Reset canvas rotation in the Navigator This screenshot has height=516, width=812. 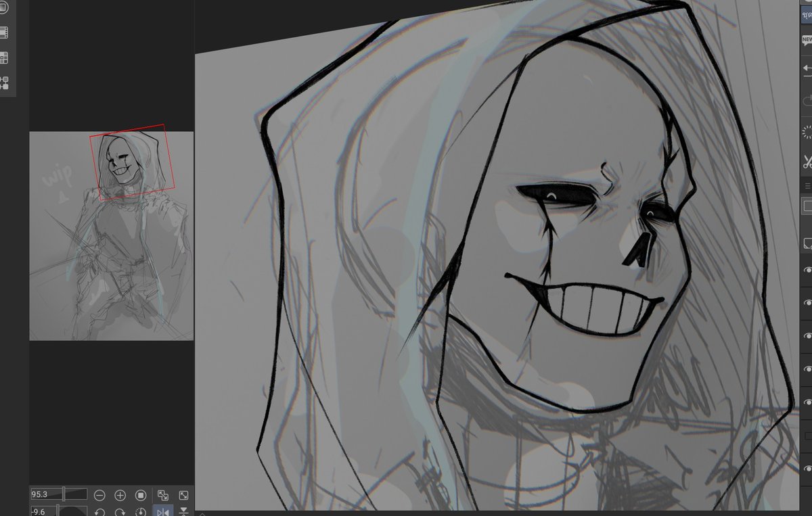(x=141, y=512)
